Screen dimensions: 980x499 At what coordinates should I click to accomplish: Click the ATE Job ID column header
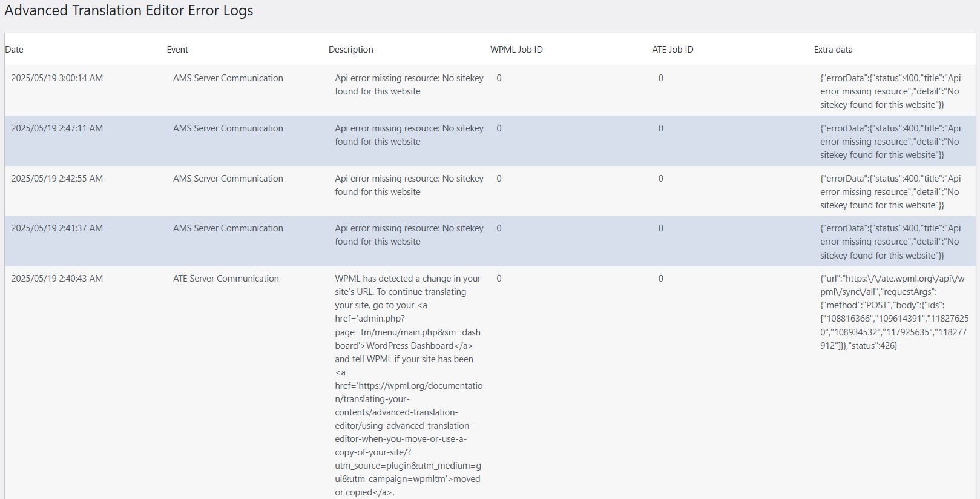tap(673, 50)
